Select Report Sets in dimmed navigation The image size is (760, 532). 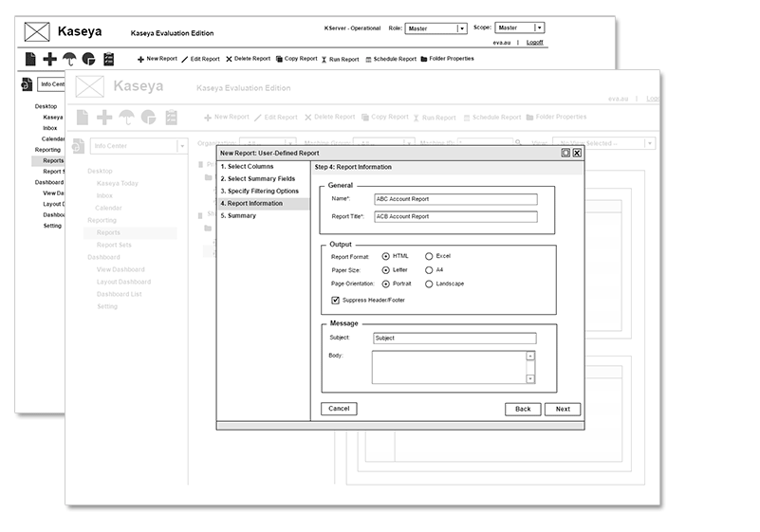click(x=114, y=245)
